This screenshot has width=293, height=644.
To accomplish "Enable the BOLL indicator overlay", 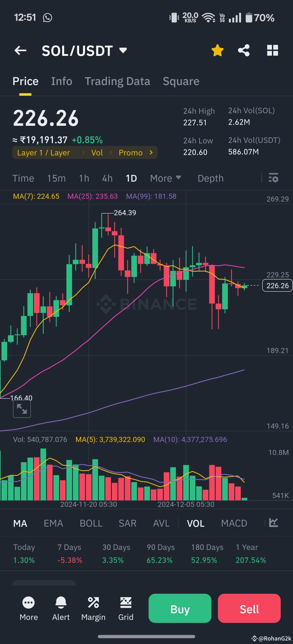I will (91, 523).
